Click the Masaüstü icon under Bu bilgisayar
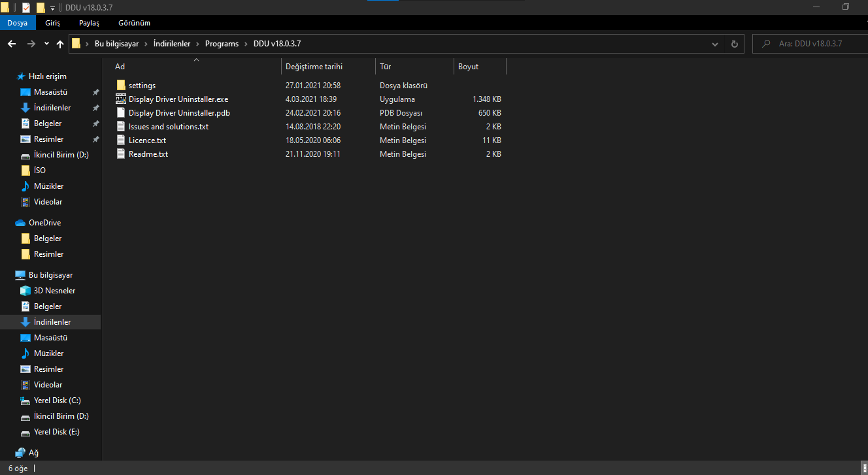Screen dimensions: 868x475 tap(25, 338)
